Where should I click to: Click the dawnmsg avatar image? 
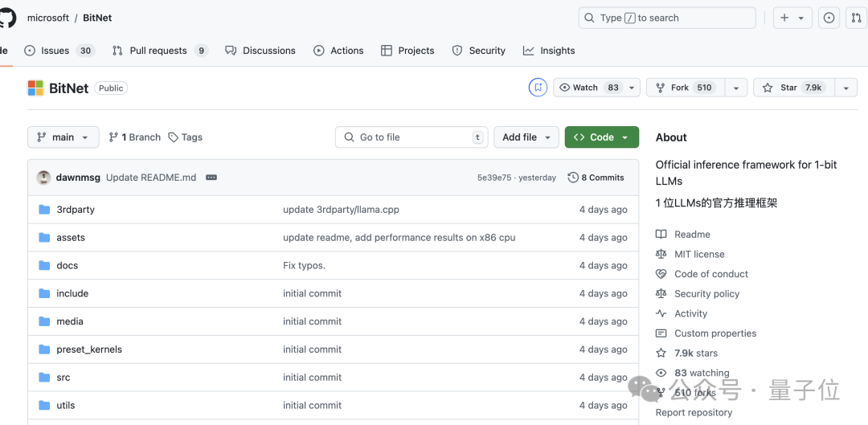pos(43,178)
